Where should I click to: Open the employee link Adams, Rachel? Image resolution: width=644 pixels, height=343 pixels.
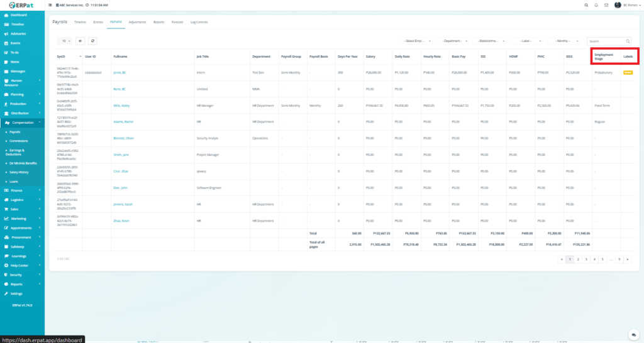point(123,121)
